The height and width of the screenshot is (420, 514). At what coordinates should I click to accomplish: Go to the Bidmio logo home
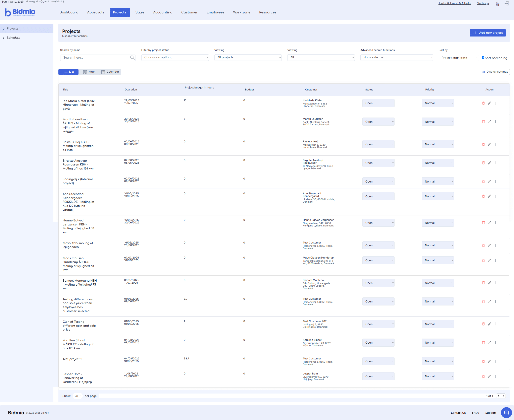(x=20, y=12)
